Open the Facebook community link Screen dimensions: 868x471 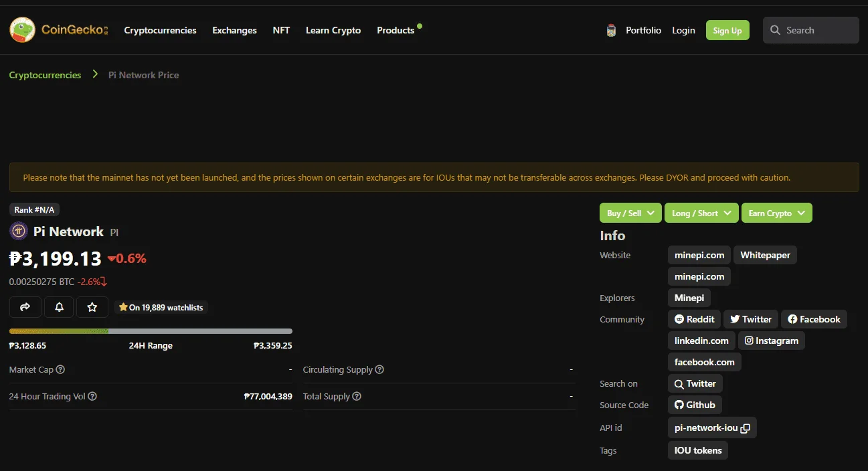[x=814, y=319]
